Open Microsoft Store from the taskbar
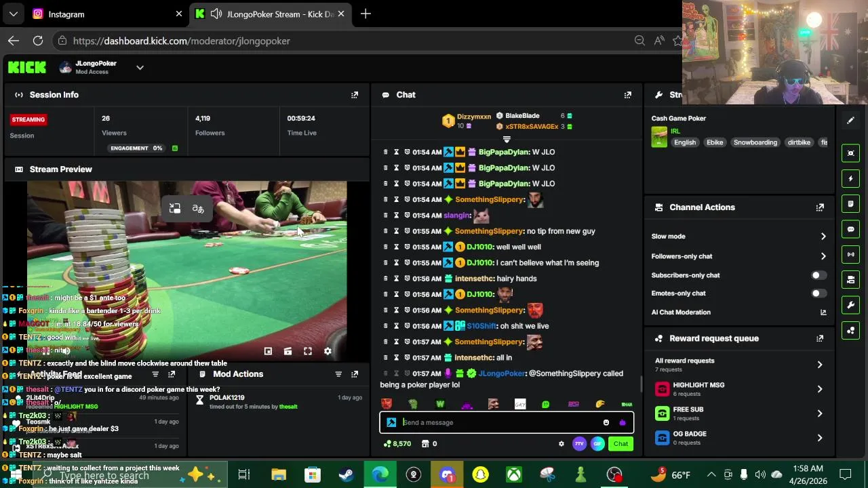The height and width of the screenshot is (488, 868). pos(312,474)
